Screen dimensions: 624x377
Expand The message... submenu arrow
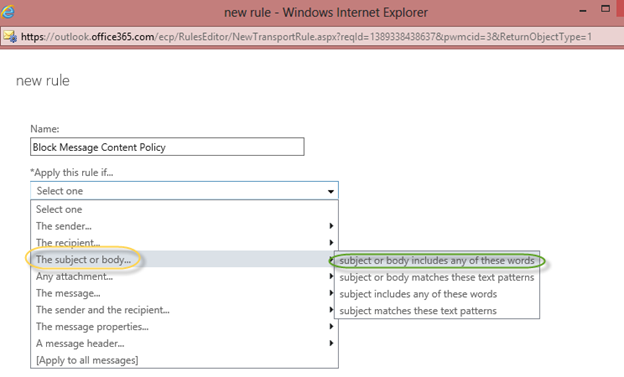tap(331, 293)
